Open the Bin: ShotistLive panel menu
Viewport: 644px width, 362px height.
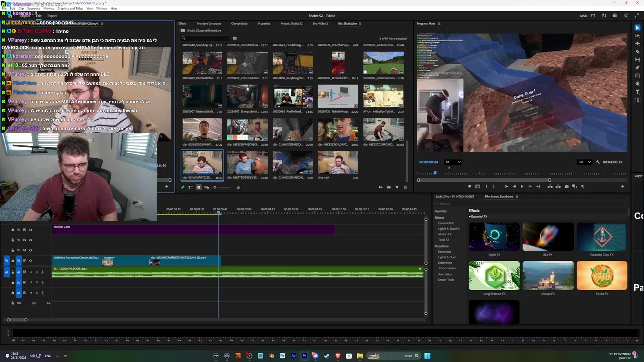click(x=360, y=24)
